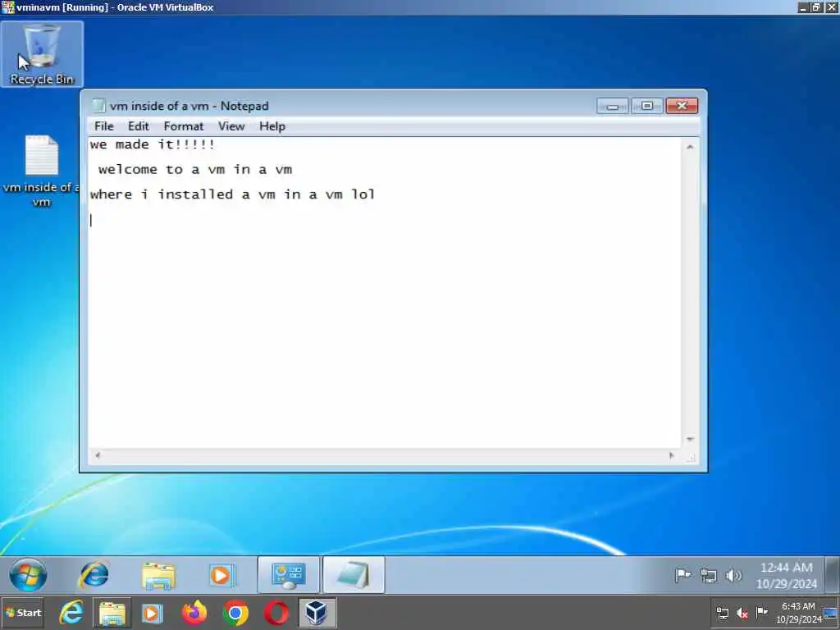This screenshot has height=630, width=840.
Task: Launch Firefox from outer taskbar
Action: coord(194,613)
